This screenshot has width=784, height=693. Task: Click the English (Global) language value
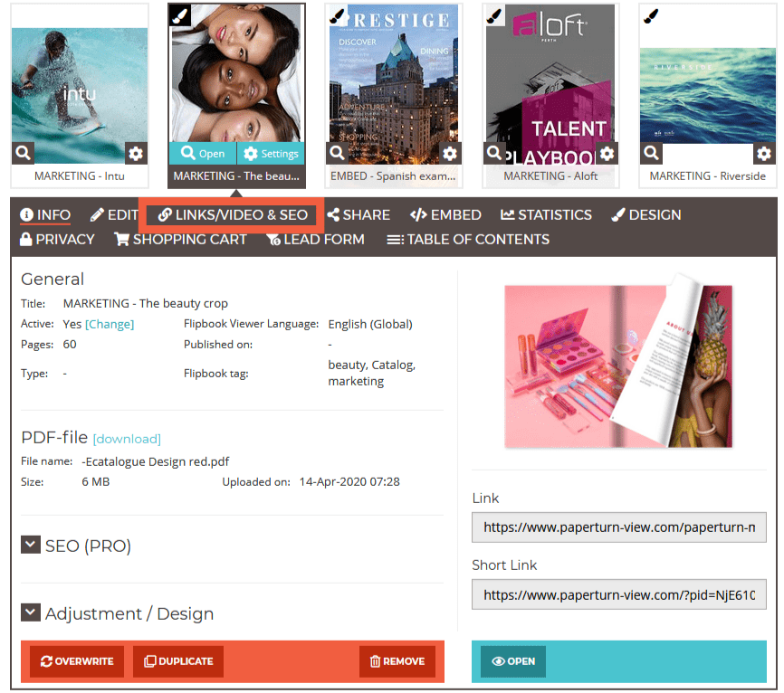coord(370,324)
